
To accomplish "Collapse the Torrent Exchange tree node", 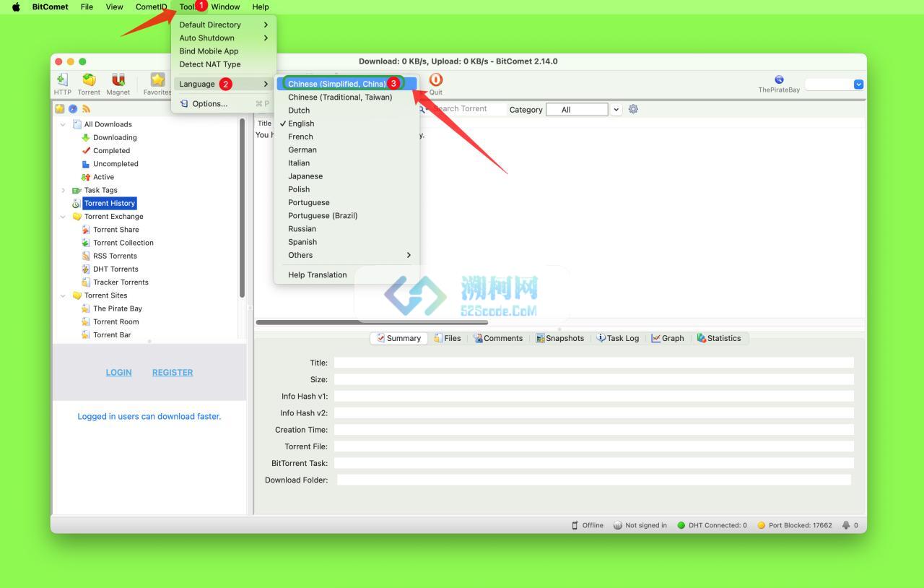I will (x=63, y=216).
